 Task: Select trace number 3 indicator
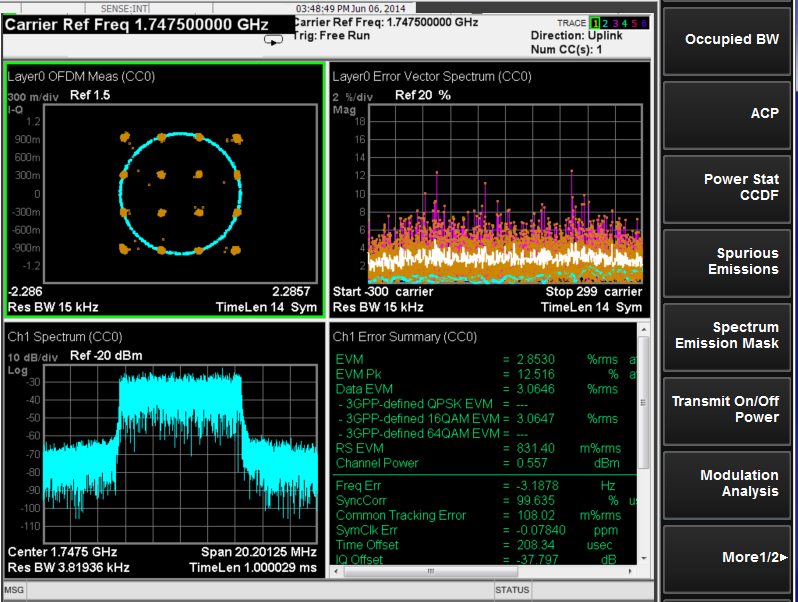coord(617,22)
